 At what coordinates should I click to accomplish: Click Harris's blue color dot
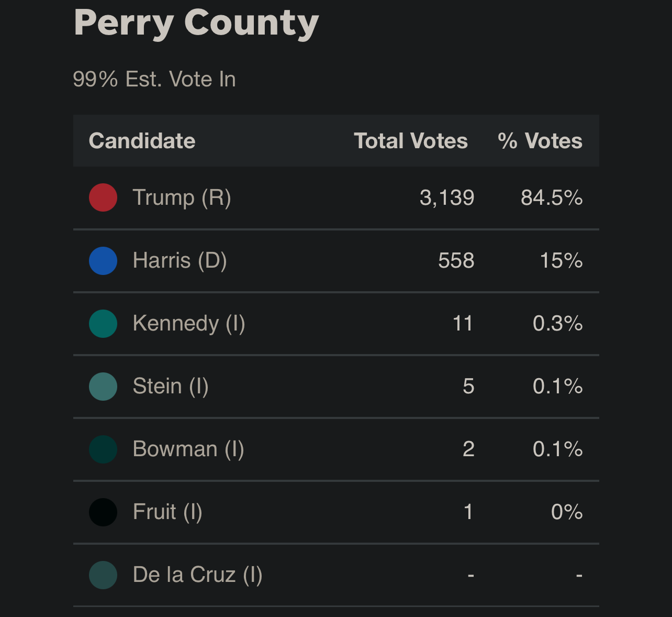(103, 261)
